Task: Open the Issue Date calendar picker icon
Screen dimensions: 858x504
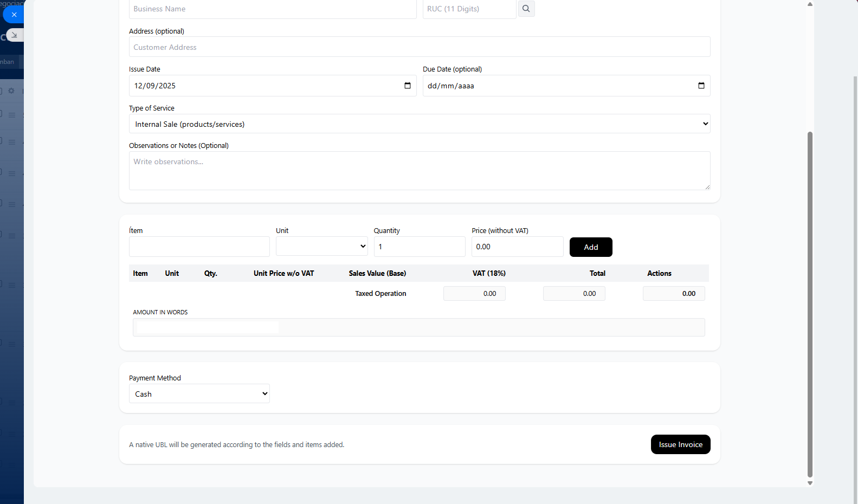Action: [407, 86]
